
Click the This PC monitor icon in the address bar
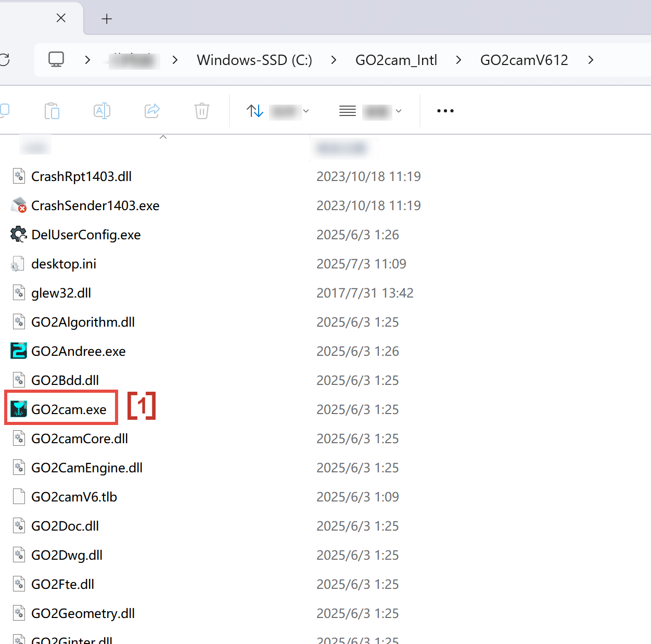pos(56,60)
